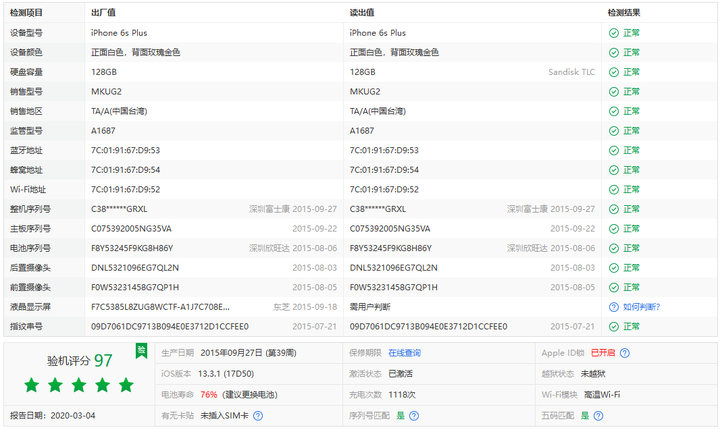Click the help icon beside 五码匹配 是
Viewport: 720px width, 432px height.
coord(598,416)
